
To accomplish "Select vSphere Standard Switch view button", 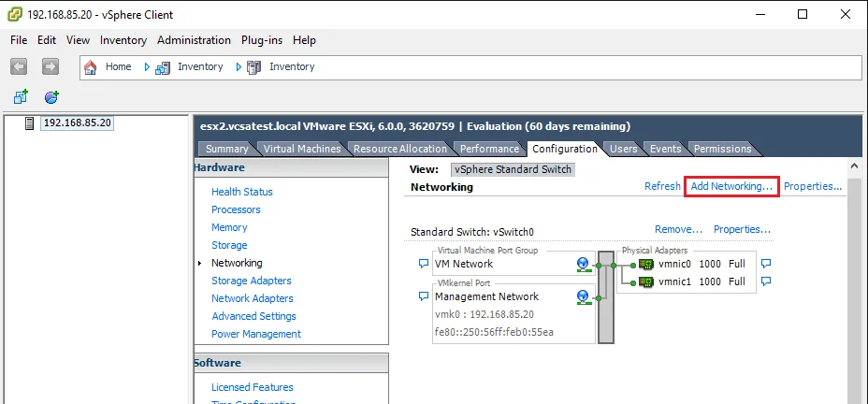I will click(x=512, y=170).
